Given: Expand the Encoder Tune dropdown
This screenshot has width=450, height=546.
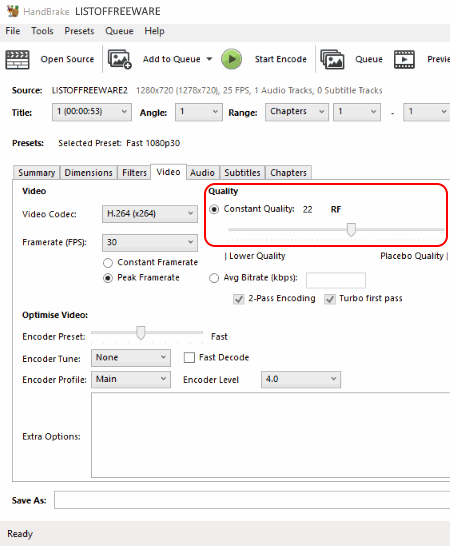Looking at the screenshot, I should (131, 358).
